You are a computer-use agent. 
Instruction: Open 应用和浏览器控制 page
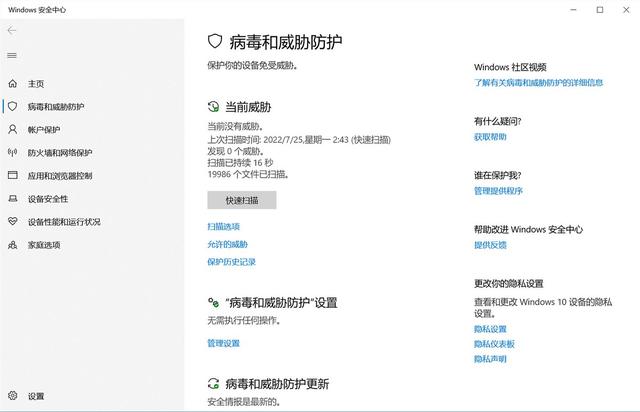pos(60,176)
